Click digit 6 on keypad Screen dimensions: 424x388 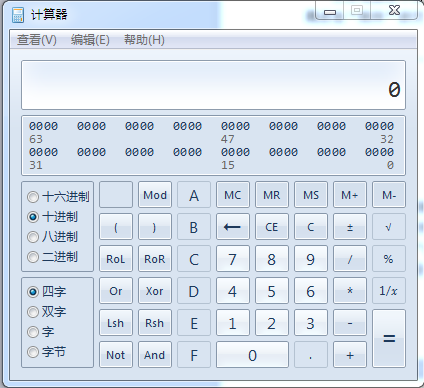[311, 291]
